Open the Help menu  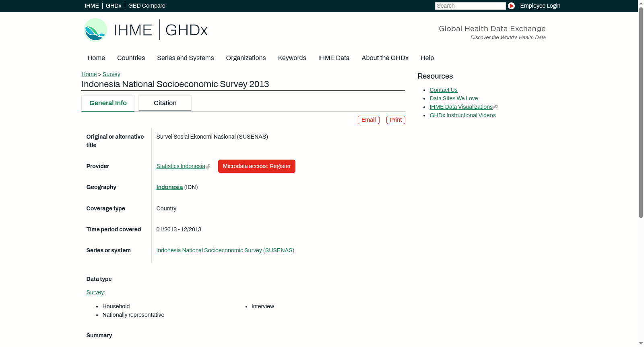click(x=427, y=58)
